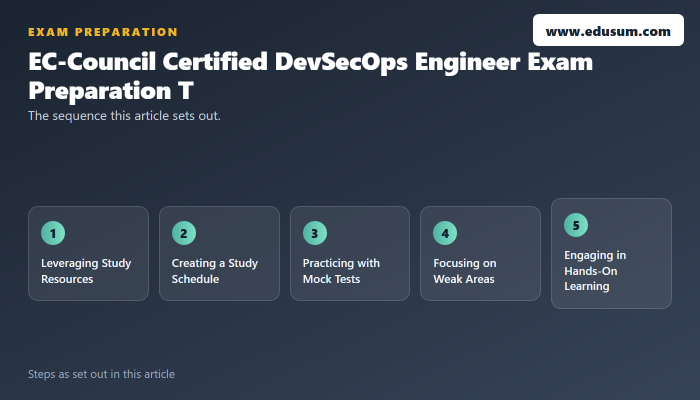Select the step 3 number circle

click(315, 233)
